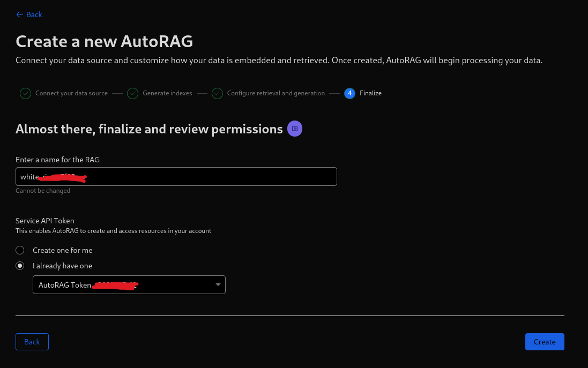Go to Connect your data source step

click(71, 93)
